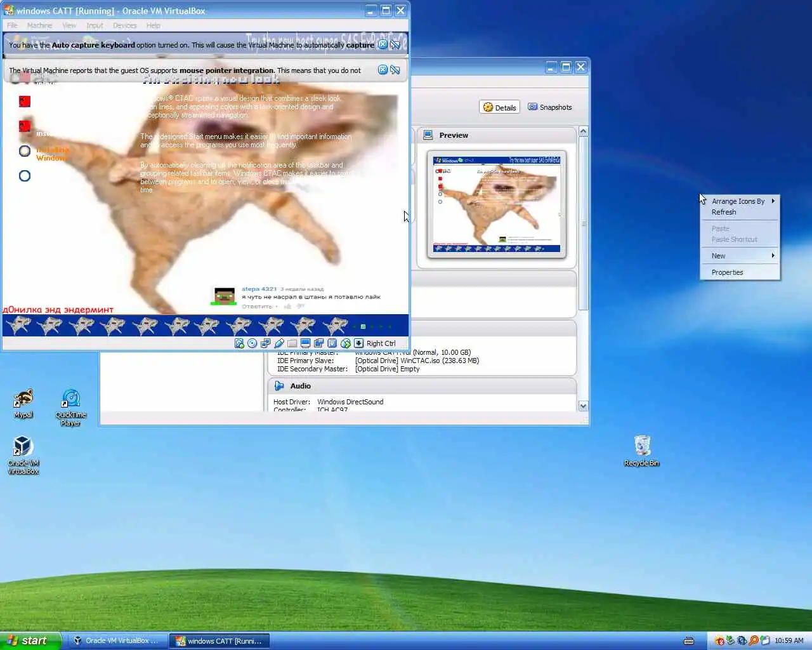Click the keyboard capture arrow icon

click(x=359, y=343)
